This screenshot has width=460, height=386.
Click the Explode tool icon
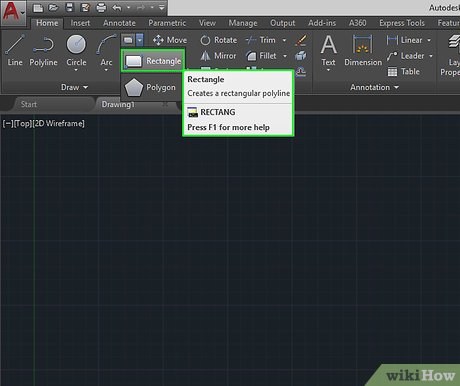click(301, 56)
